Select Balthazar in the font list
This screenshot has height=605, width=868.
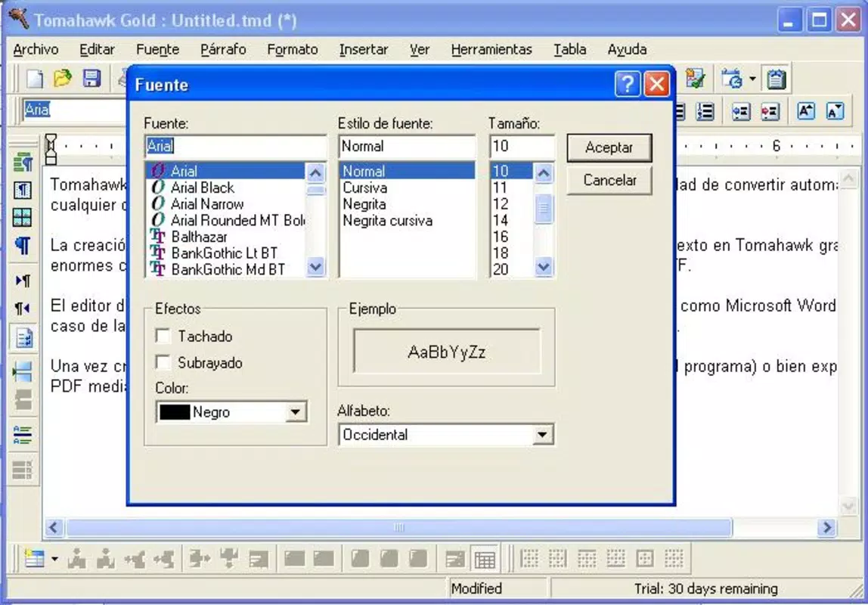tap(199, 237)
